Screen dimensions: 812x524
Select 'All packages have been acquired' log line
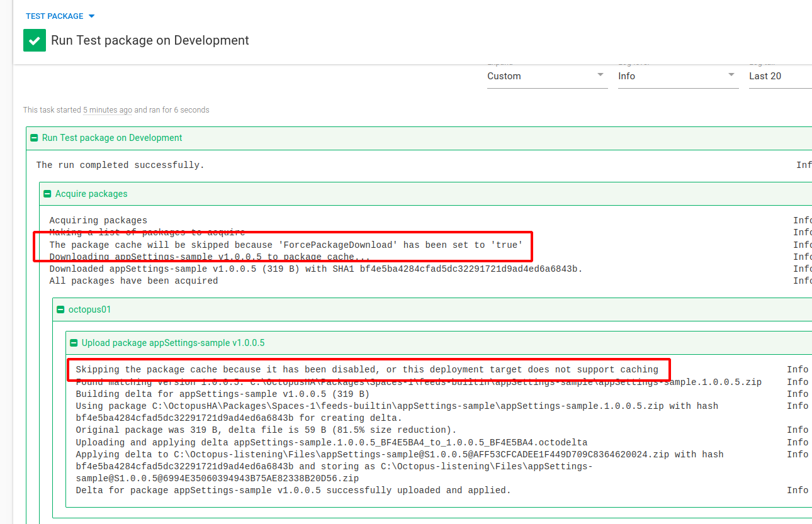pos(133,281)
